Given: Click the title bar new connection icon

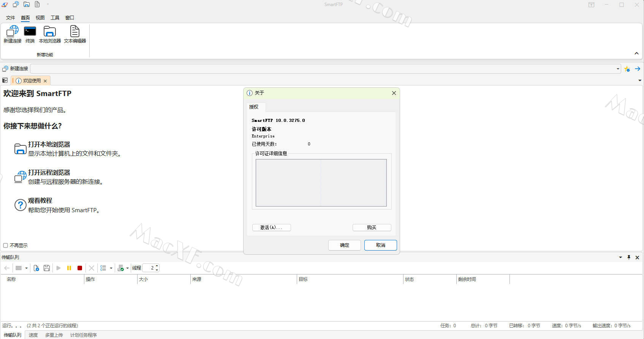Looking at the screenshot, I should click(x=16, y=5).
